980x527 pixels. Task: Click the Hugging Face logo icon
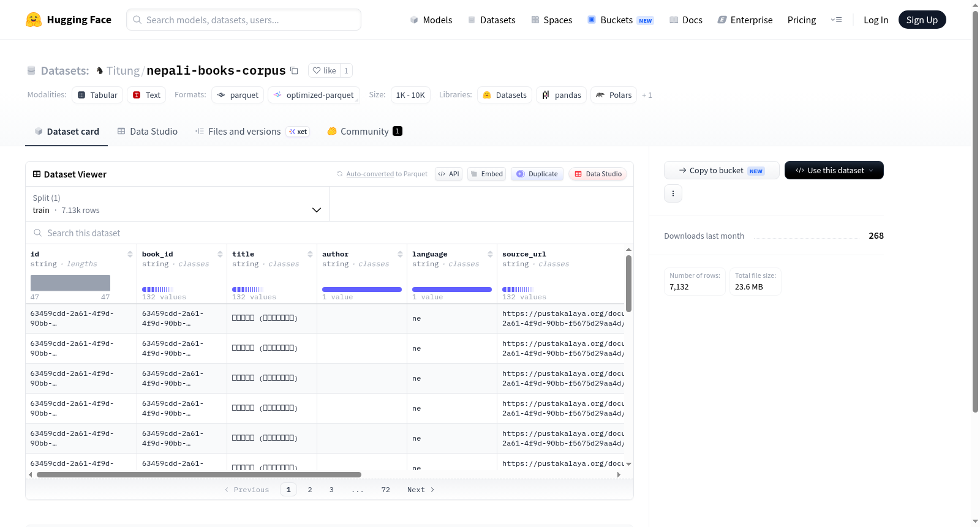coord(34,20)
